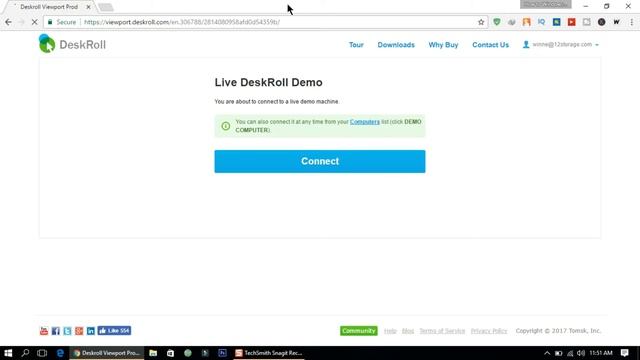The image size is (640, 360).
Task: Open DeskRoll LinkedIn icon
Action: click(x=91, y=331)
